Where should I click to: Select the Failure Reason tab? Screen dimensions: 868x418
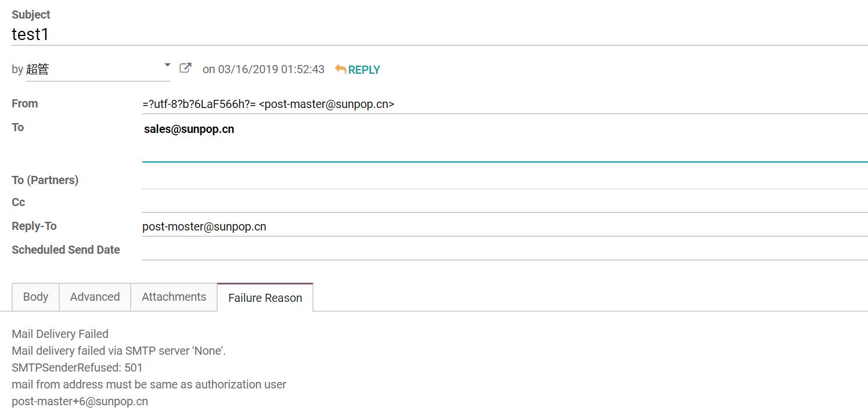[265, 298]
